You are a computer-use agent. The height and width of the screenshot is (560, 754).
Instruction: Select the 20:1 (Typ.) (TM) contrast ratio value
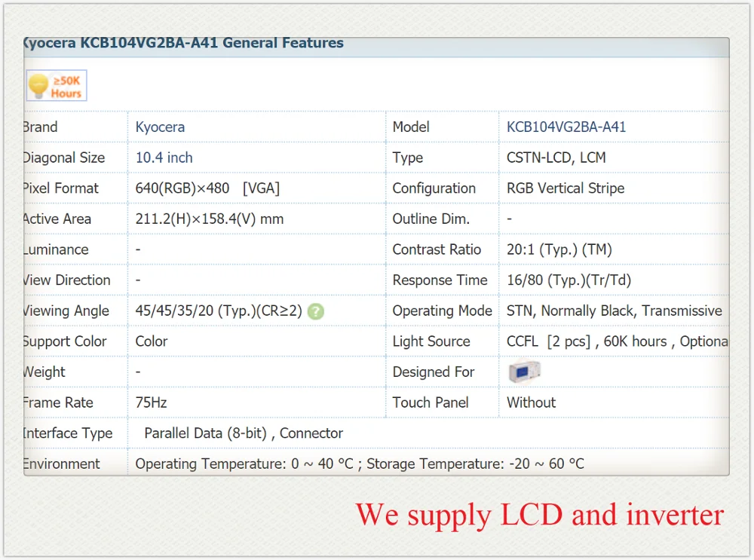[x=559, y=249]
